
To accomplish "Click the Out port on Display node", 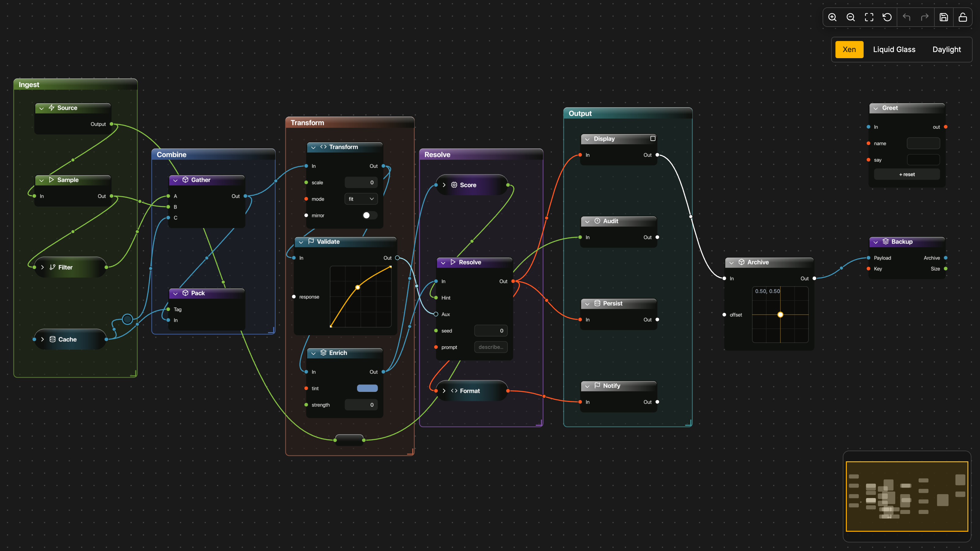I will [658, 155].
